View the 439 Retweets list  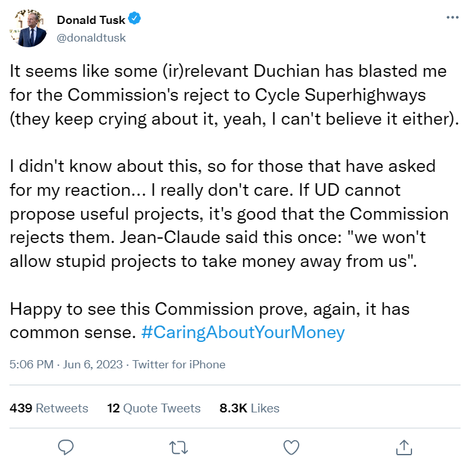tap(49, 408)
